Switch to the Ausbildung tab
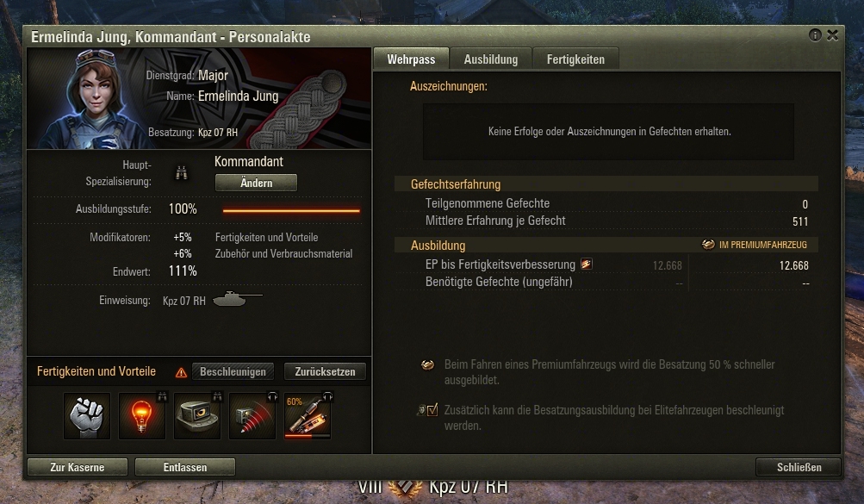The image size is (864, 504). pos(491,59)
